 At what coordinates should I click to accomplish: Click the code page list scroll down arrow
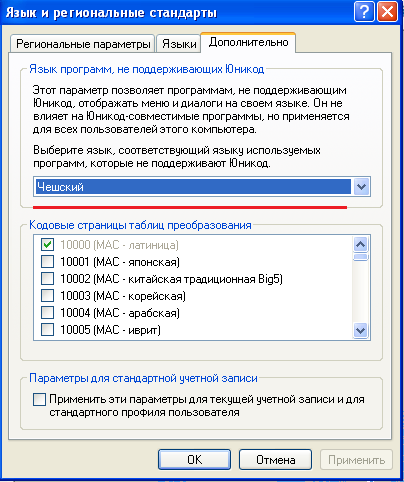point(361,331)
